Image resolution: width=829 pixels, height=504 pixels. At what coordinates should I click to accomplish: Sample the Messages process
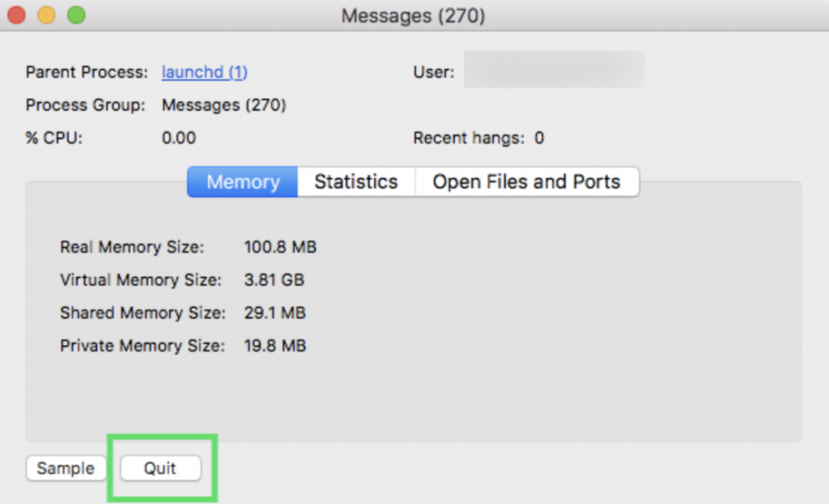[66, 468]
